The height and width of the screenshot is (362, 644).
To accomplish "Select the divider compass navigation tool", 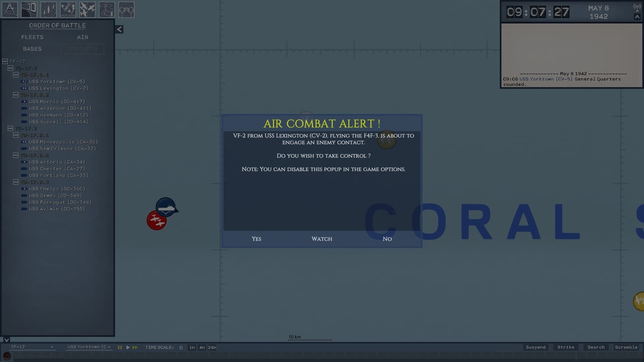I will [10, 10].
